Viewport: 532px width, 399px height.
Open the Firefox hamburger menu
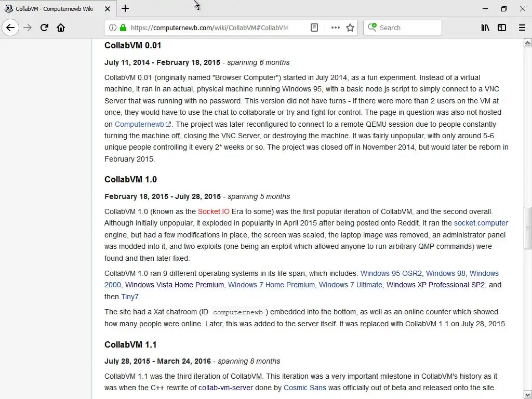522,28
